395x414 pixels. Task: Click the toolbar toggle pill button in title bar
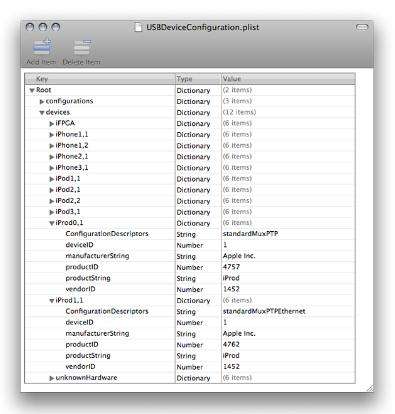(362, 27)
